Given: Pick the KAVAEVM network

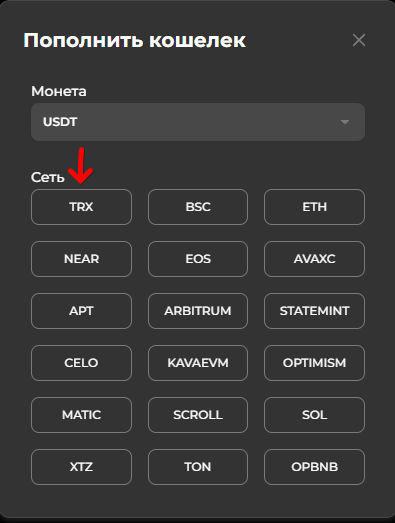Looking at the screenshot, I should [198, 363].
